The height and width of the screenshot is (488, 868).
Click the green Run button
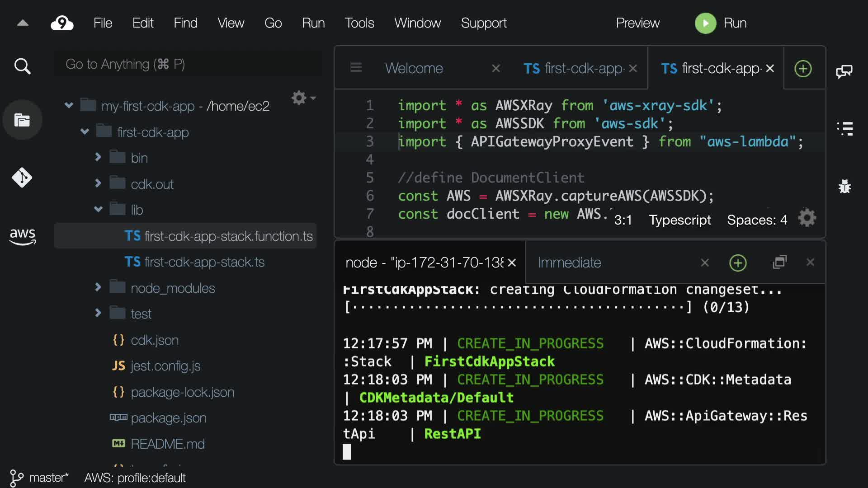tap(705, 23)
